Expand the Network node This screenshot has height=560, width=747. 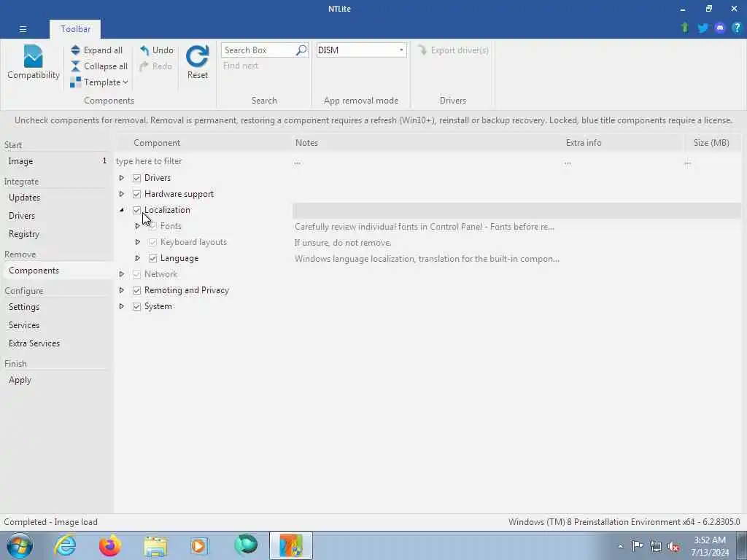pos(122,274)
